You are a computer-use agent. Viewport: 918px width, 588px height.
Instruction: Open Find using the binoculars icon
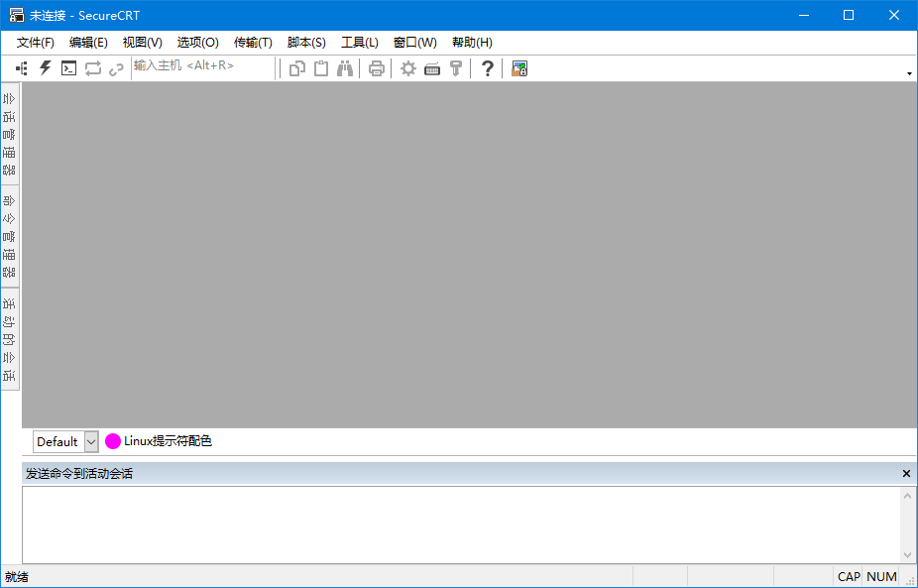pyautogui.click(x=345, y=68)
